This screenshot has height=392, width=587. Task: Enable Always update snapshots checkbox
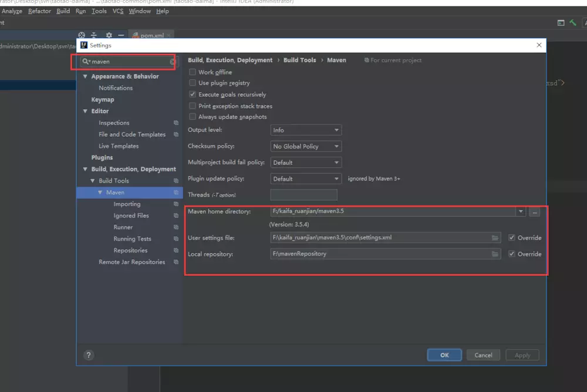pyautogui.click(x=193, y=117)
